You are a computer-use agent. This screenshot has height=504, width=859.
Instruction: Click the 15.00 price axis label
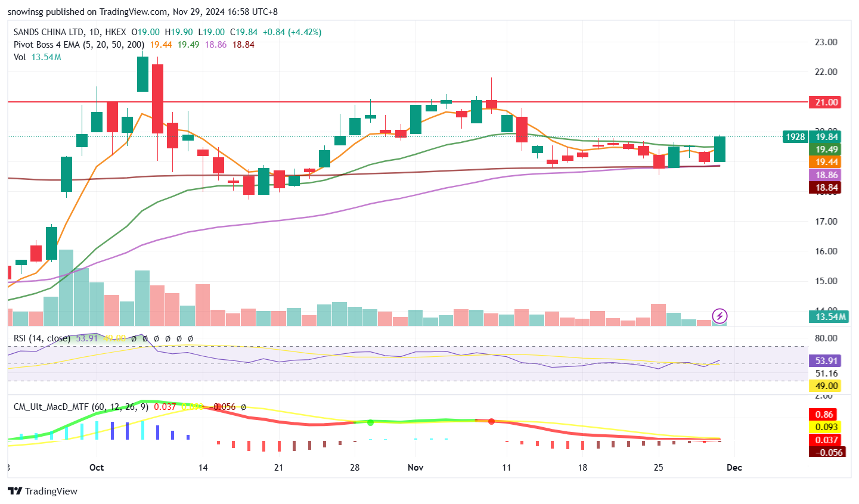826,281
